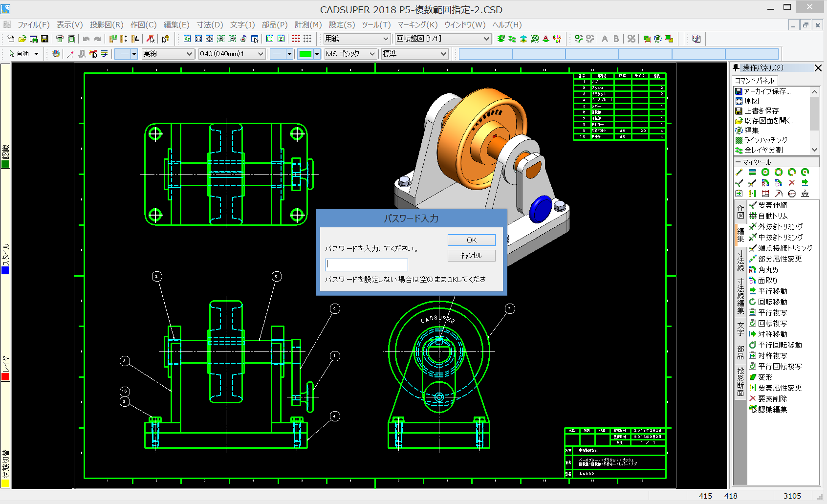Click the gray letter A toolbar icon

[605, 39]
